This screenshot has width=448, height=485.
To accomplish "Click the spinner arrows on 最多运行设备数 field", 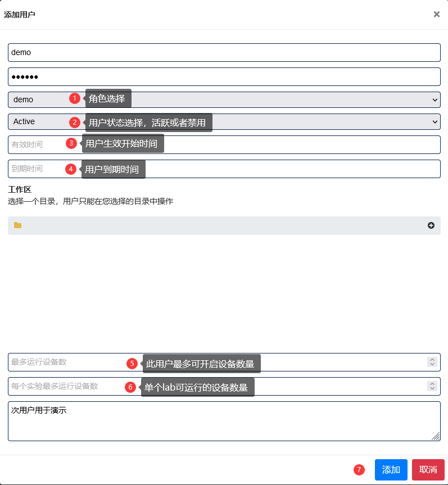I will (432, 362).
